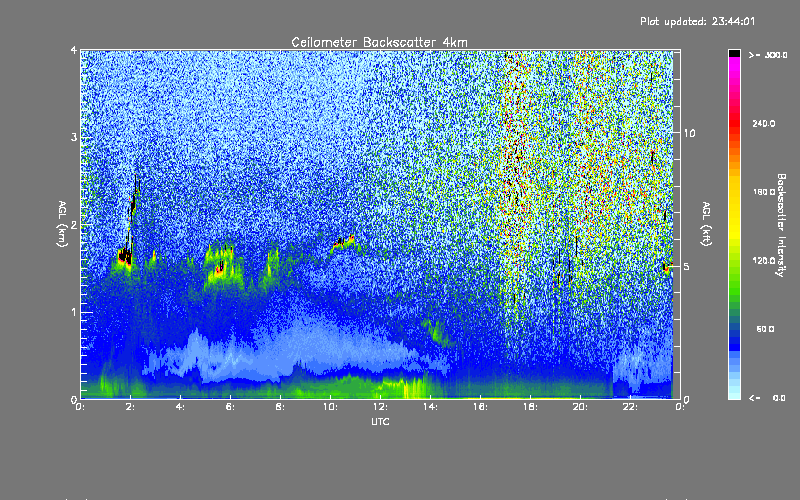Click the "4:" UTC tick label
Image resolution: width=800 pixels, height=500 pixels.
coord(181,407)
